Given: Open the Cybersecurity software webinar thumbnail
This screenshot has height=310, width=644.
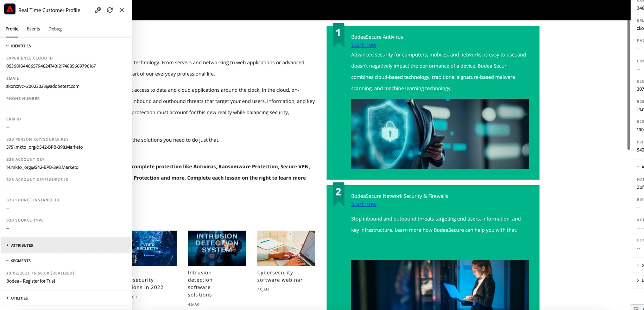Looking at the screenshot, I should click(286, 248).
